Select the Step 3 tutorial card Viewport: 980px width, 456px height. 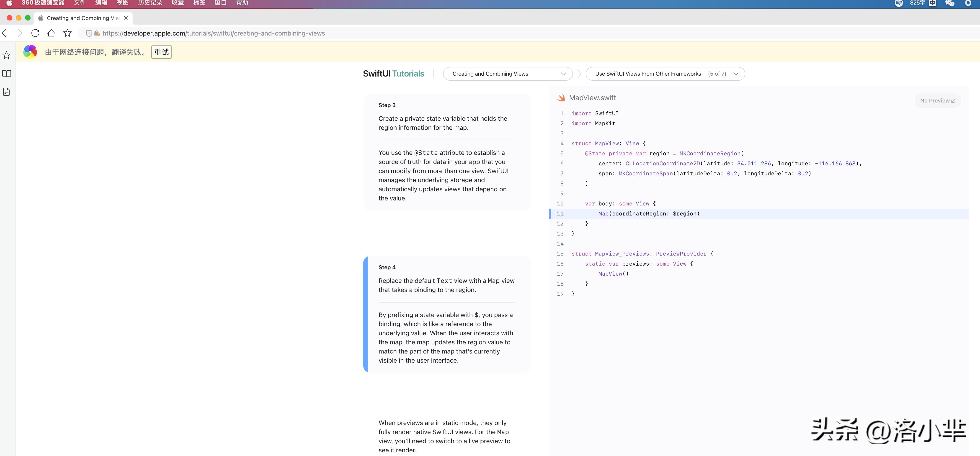(447, 152)
